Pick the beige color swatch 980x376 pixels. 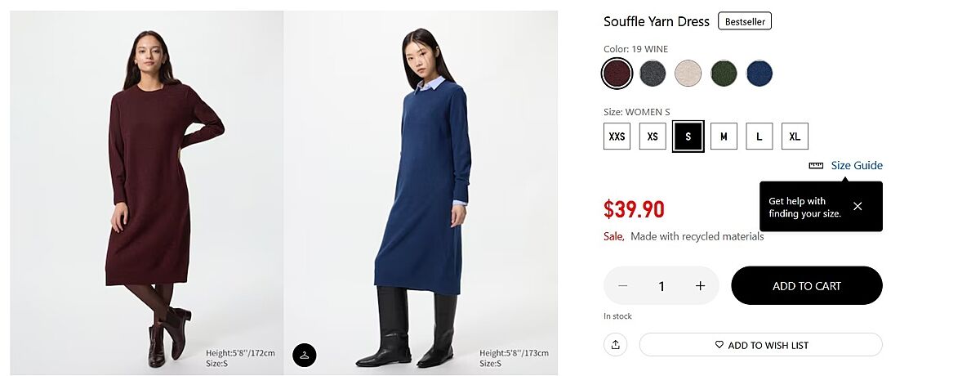(688, 74)
